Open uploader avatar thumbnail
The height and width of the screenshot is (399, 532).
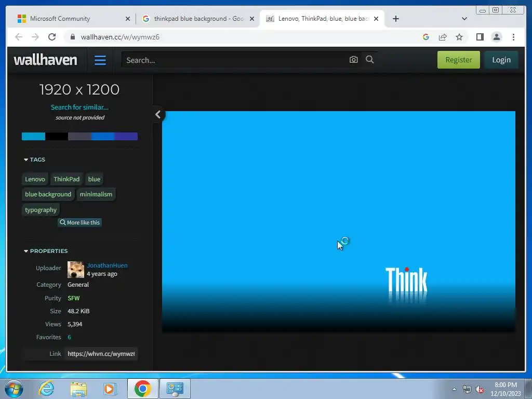76,270
